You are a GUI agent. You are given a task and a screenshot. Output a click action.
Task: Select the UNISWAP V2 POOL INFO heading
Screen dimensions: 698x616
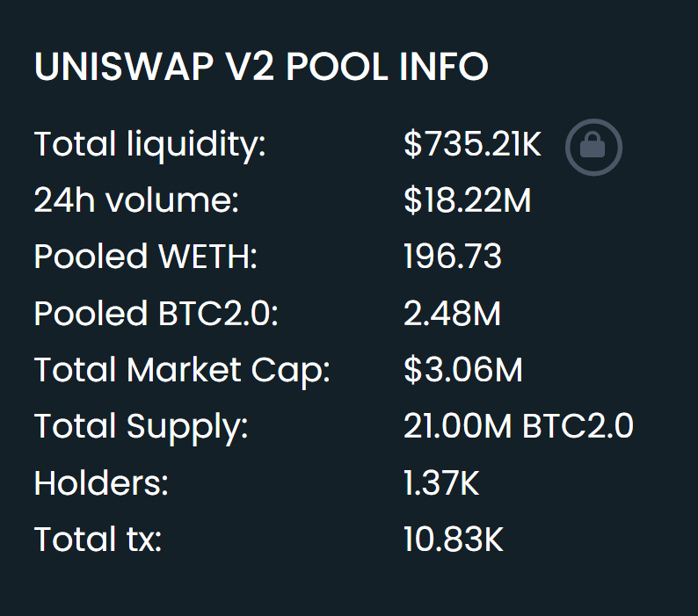tap(261, 67)
